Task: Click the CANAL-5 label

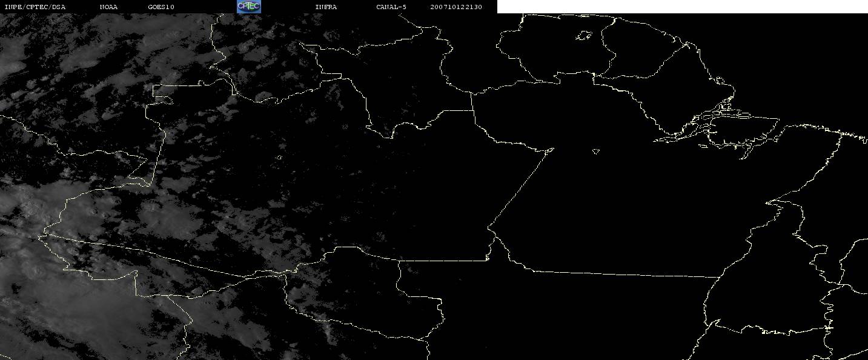Action: (x=391, y=7)
